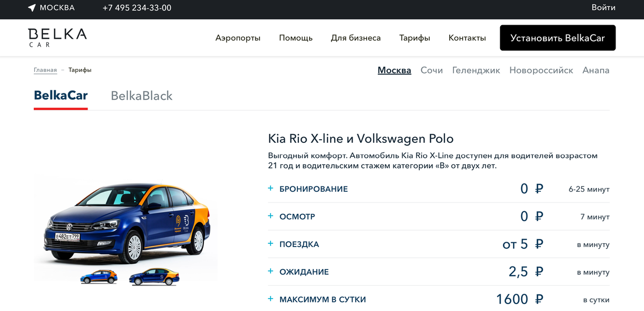Open the Помощь page
Screen dimensions: 644x311
pos(296,38)
